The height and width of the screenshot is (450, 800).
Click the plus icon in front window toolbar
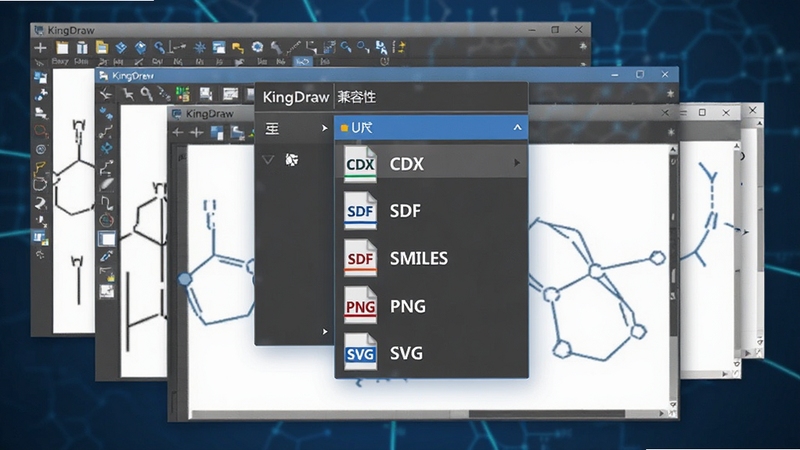pos(196,133)
